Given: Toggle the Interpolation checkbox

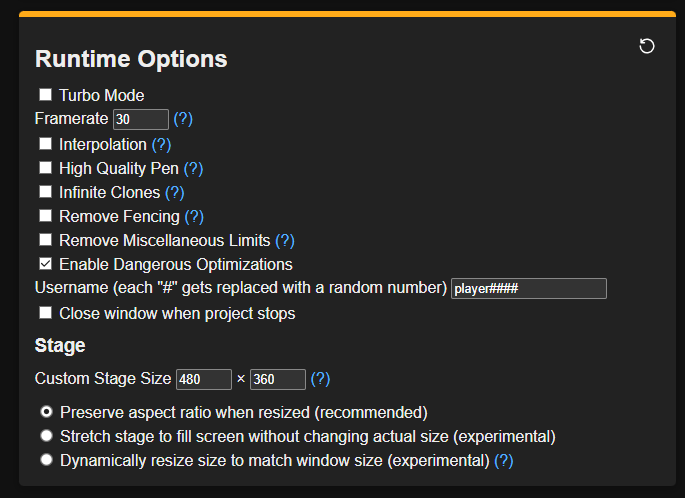Looking at the screenshot, I should coord(46,144).
